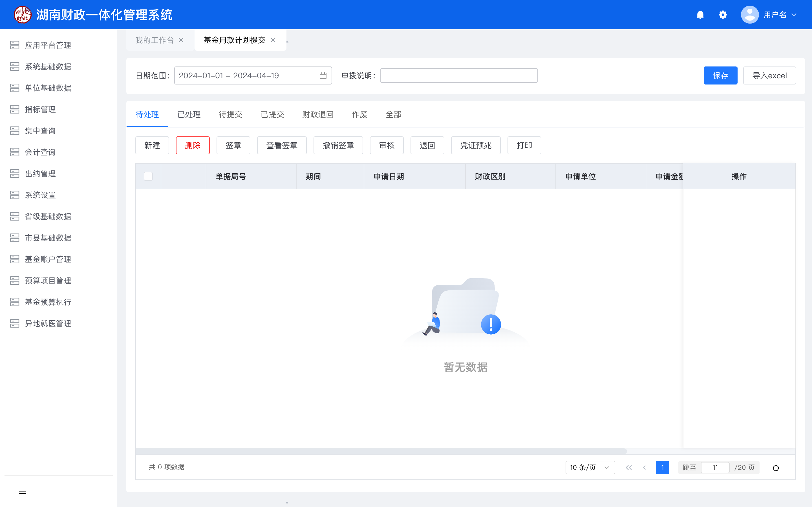Image resolution: width=812 pixels, height=507 pixels.
Task: Click the refresh icon beside pagination
Action: (x=776, y=468)
